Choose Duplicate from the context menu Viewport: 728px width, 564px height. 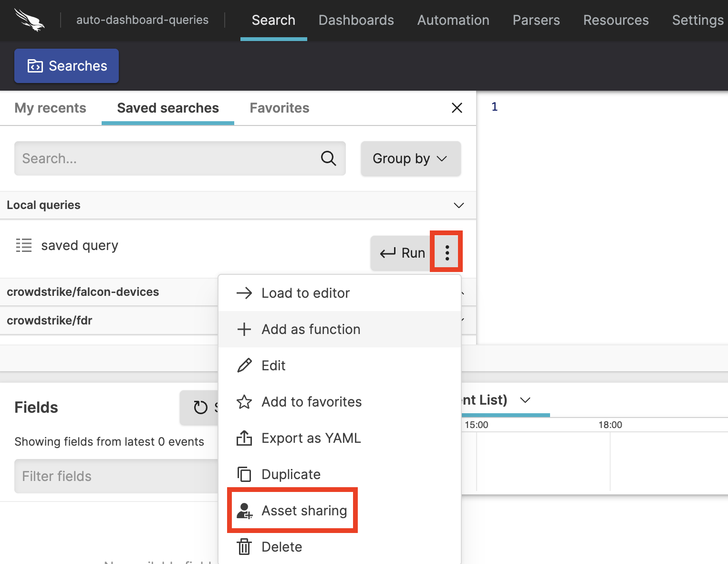(x=291, y=474)
